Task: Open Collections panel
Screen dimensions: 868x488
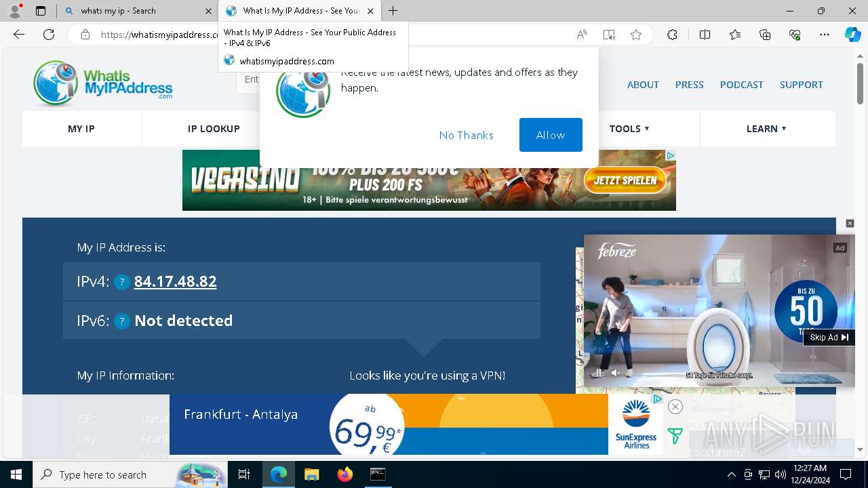Action: [x=765, y=35]
